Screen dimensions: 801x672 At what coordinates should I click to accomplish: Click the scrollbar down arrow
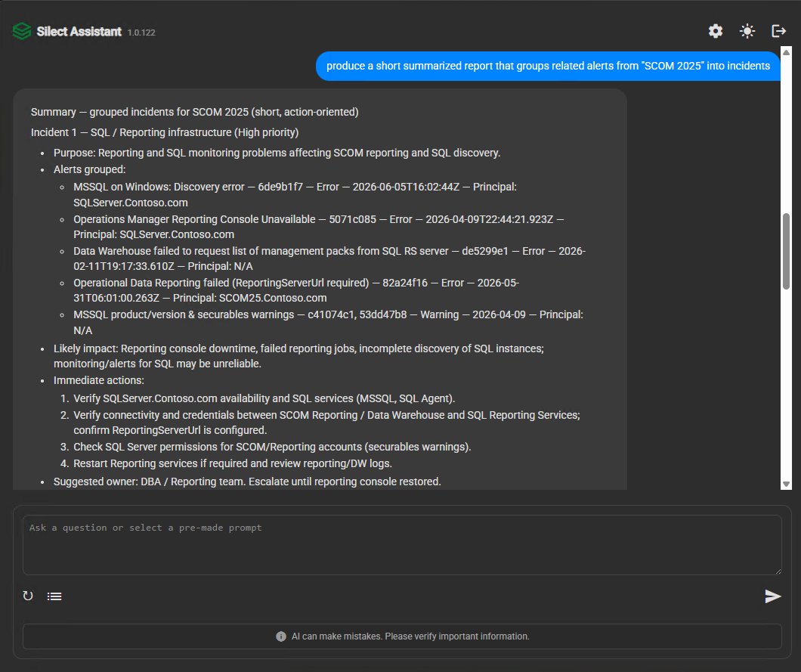coord(786,484)
